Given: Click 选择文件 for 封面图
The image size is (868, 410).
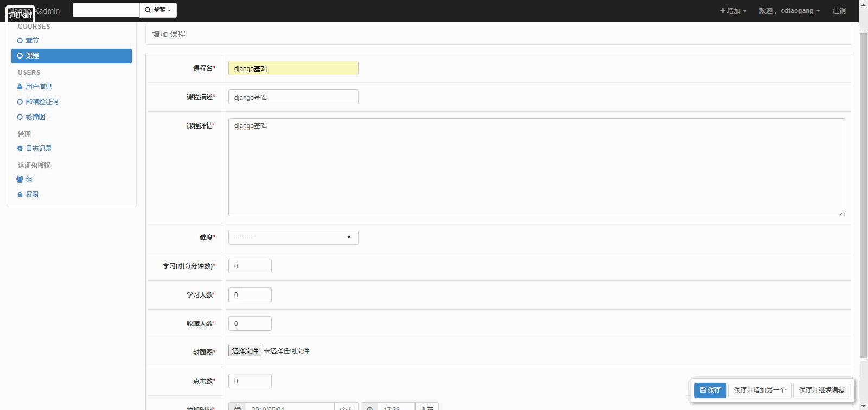Looking at the screenshot, I should 245,351.
